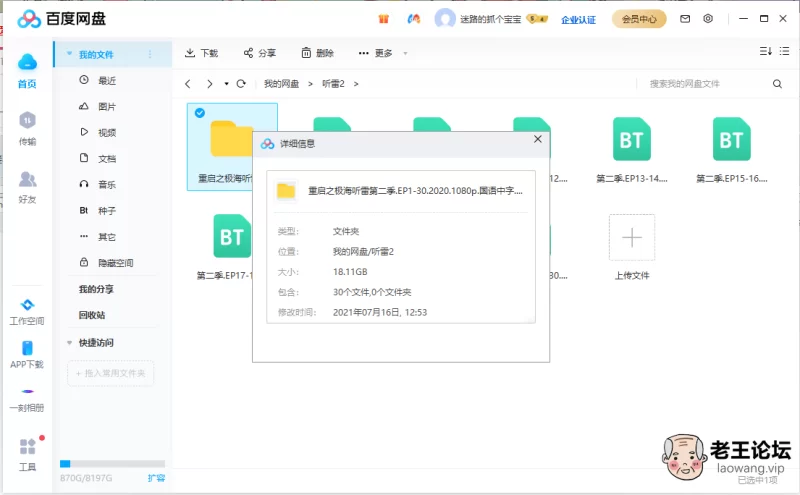Screen dimensions: 800x495
Task: Refresh the current folder
Action: pos(241,83)
